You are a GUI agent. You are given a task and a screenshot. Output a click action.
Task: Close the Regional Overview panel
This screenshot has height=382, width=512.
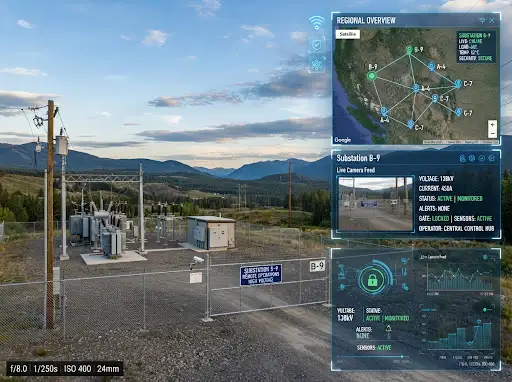(492, 20)
